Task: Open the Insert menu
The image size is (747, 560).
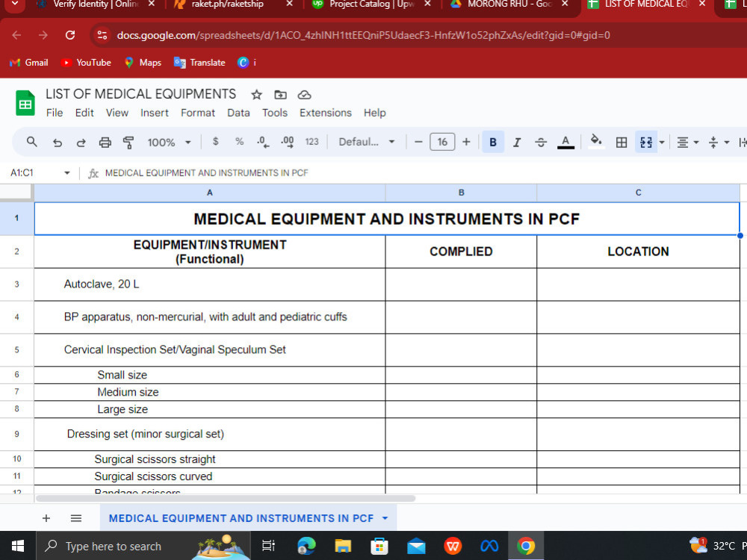Action: 155,113
